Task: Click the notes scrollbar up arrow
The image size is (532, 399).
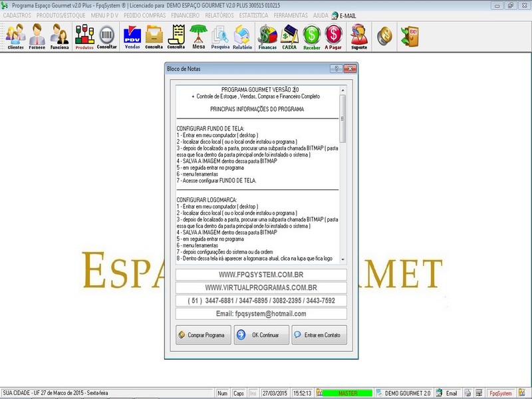Action: (342, 90)
